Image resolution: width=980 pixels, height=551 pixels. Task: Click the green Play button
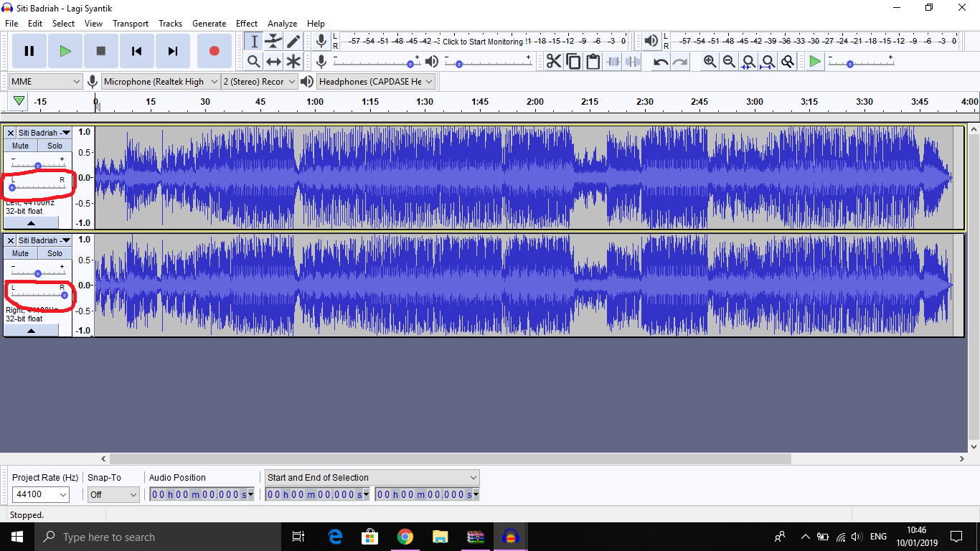coord(65,51)
